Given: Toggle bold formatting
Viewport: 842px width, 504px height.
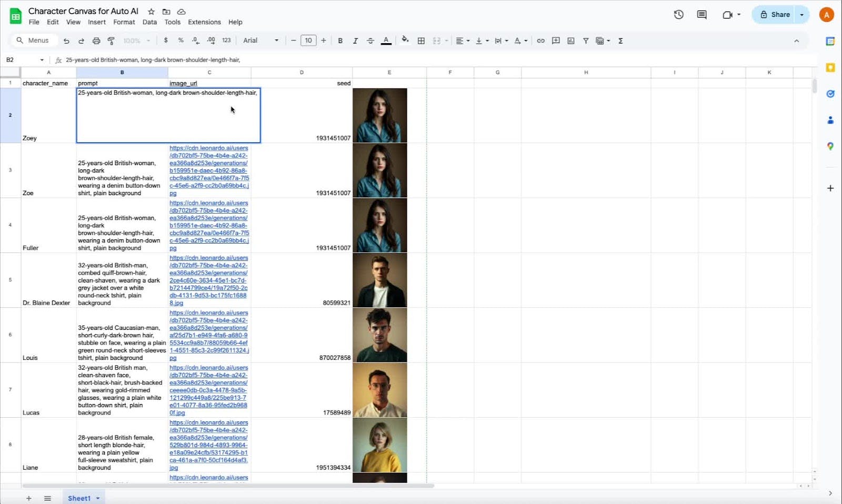Looking at the screenshot, I should pyautogui.click(x=340, y=41).
